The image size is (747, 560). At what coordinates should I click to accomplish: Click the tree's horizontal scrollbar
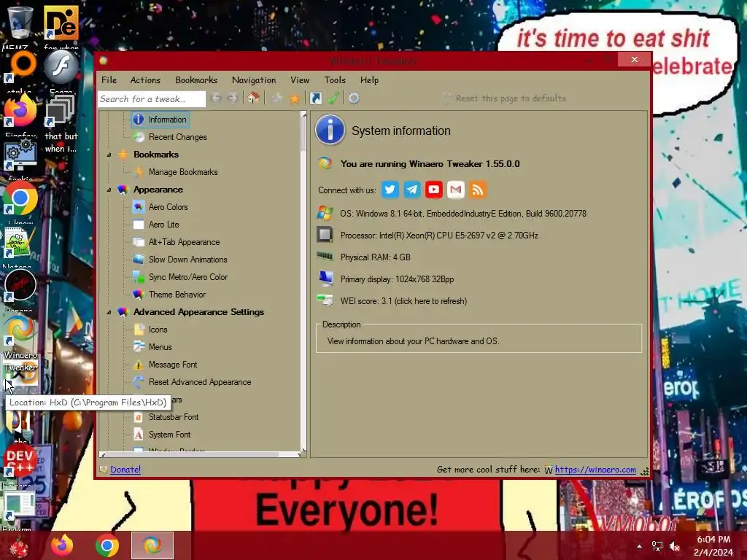click(x=201, y=455)
